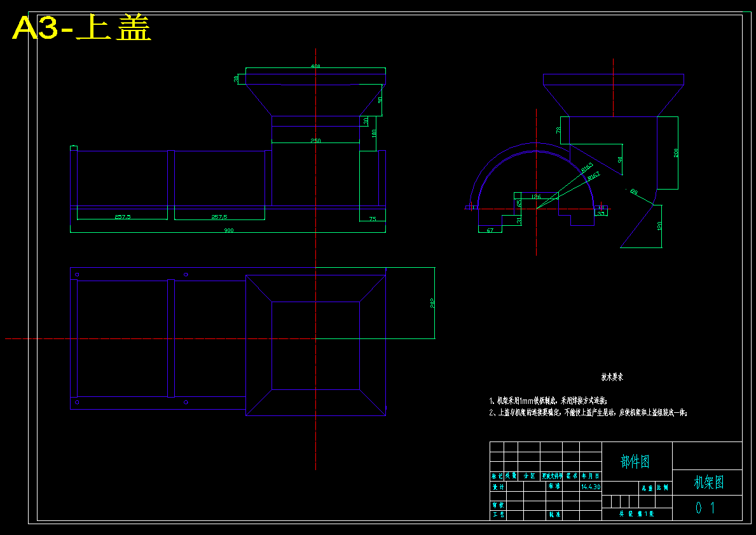Viewport: 756px width, 535px height.
Task: Select the vertical 202 dimension in plan view
Action: click(x=432, y=303)
